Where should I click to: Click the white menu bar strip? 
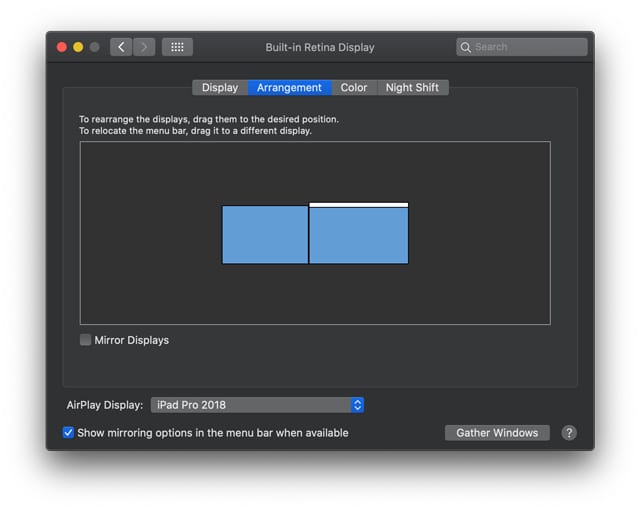coord(359,205)
